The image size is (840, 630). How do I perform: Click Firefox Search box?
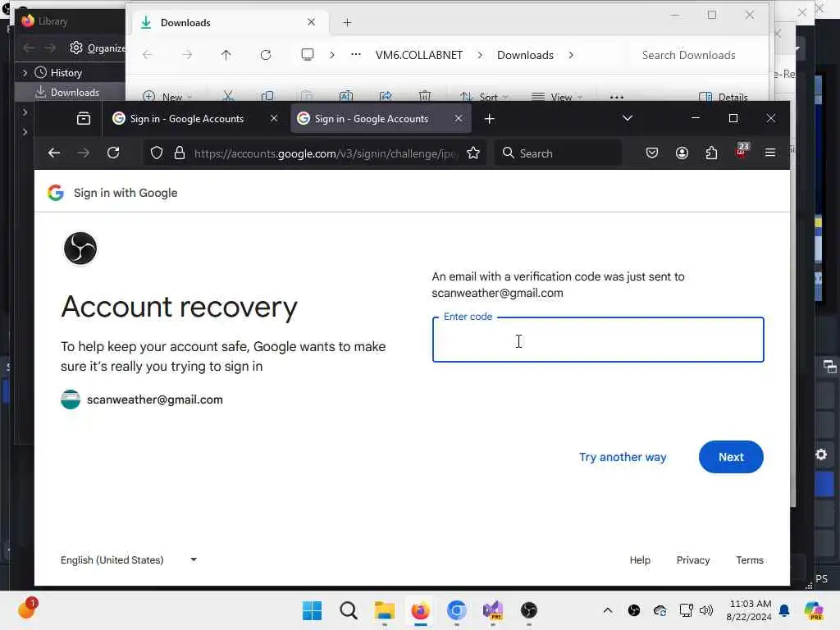(557, 153)
